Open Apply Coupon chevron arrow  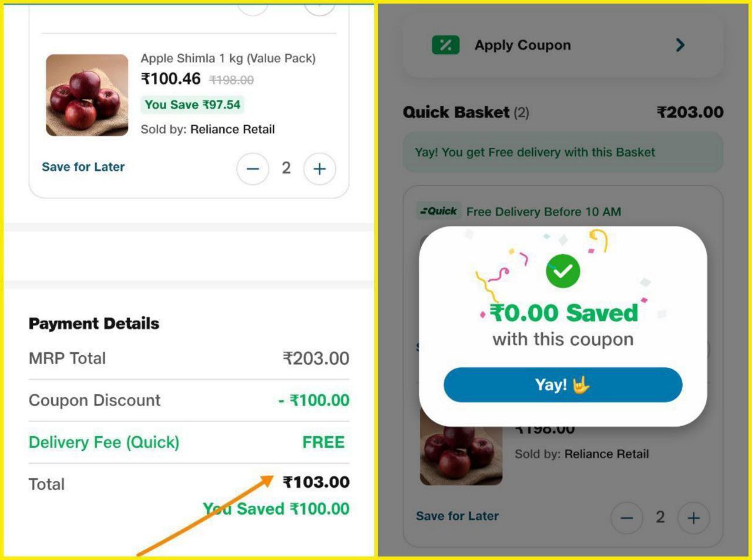tap(680, 45)
